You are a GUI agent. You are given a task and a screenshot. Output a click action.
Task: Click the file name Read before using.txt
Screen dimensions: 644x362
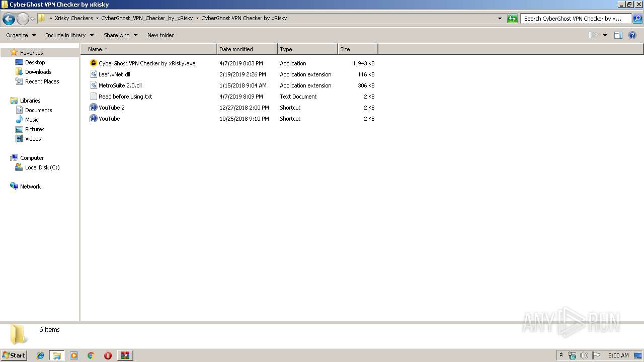tap(125, 97)
